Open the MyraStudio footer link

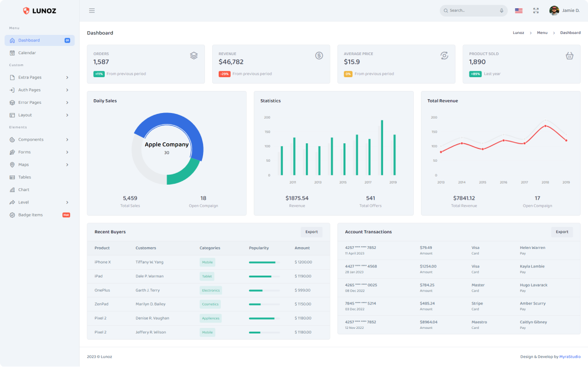570,356
